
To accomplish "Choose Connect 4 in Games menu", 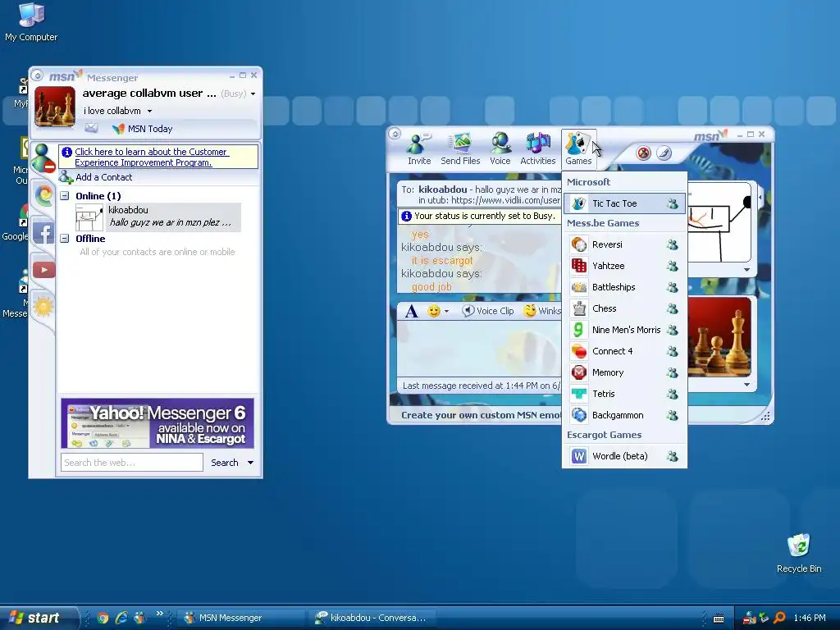I will point(624,351).
